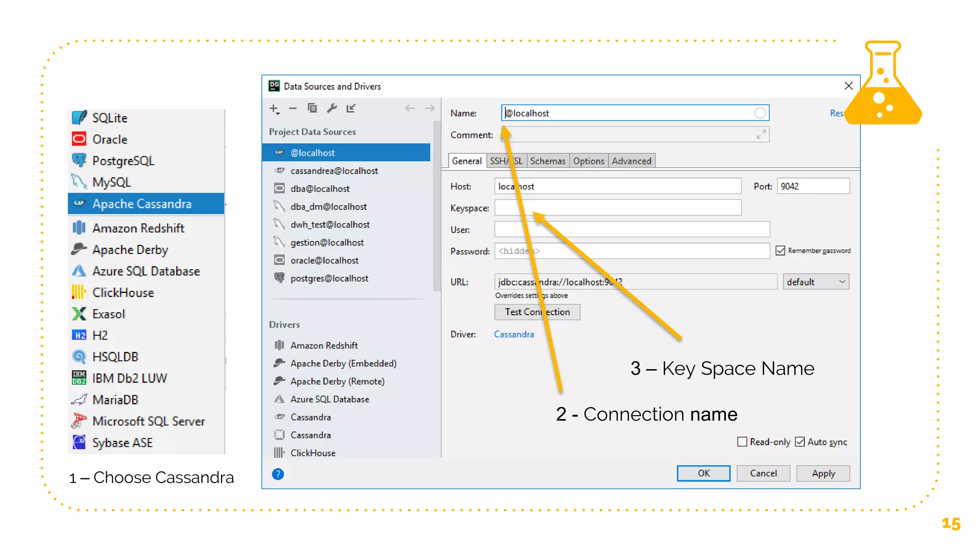Click into the Port field showing 9042
Viewport: 980px width, 551px height.
tap(813, 186)
